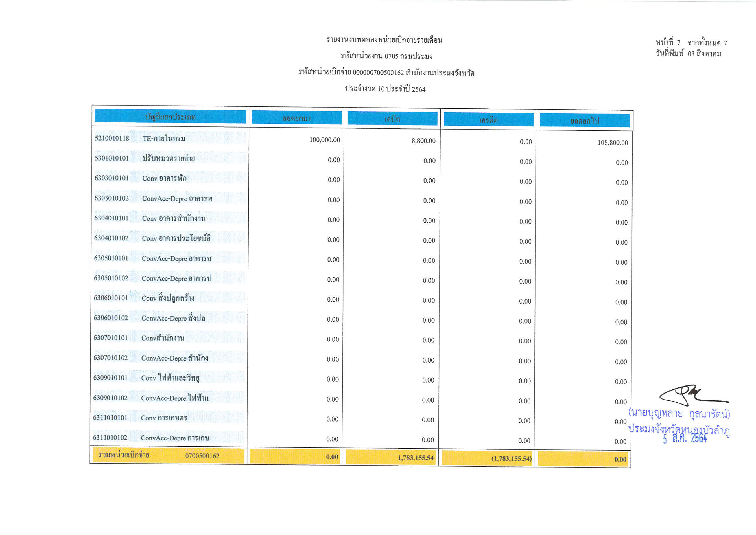Click the ยอดยกมา column header
The height and width of the screenshot is (535, 756).
[297, 118]
